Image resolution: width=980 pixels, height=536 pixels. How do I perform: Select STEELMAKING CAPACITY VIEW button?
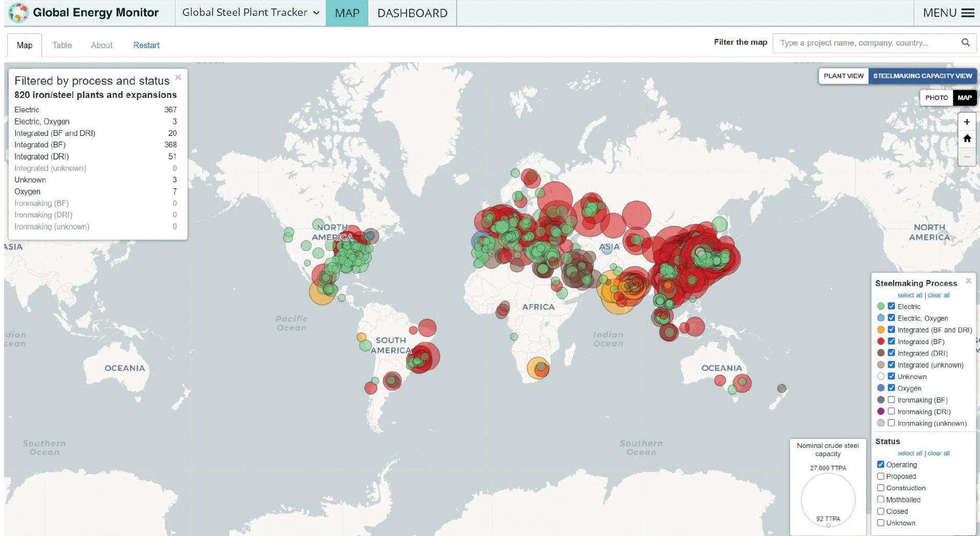(922, 76)
